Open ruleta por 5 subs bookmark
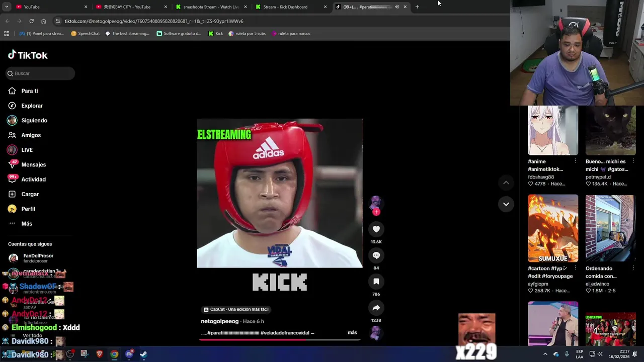 pyautogui.click(x=247, y=34)
